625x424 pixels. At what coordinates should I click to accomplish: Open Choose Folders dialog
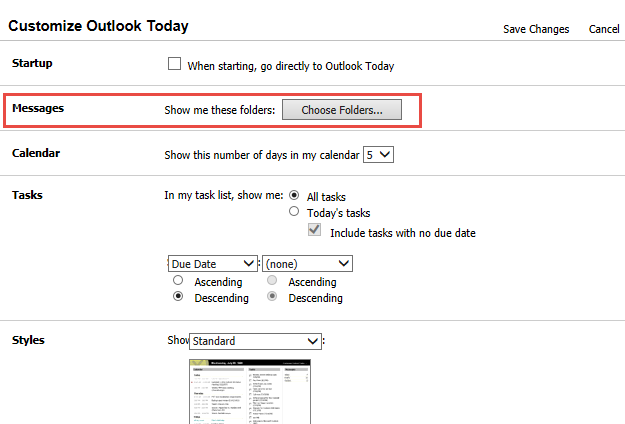click(x=342, y=110)
